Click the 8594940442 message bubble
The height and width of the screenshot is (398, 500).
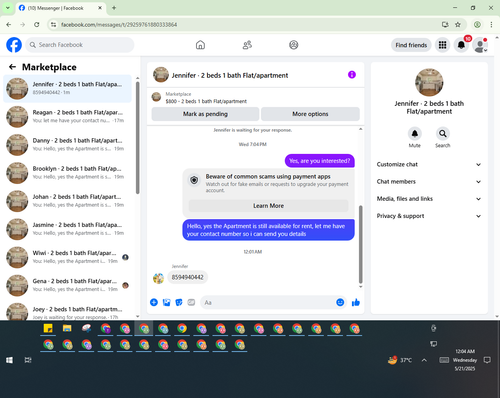point(188,277)
